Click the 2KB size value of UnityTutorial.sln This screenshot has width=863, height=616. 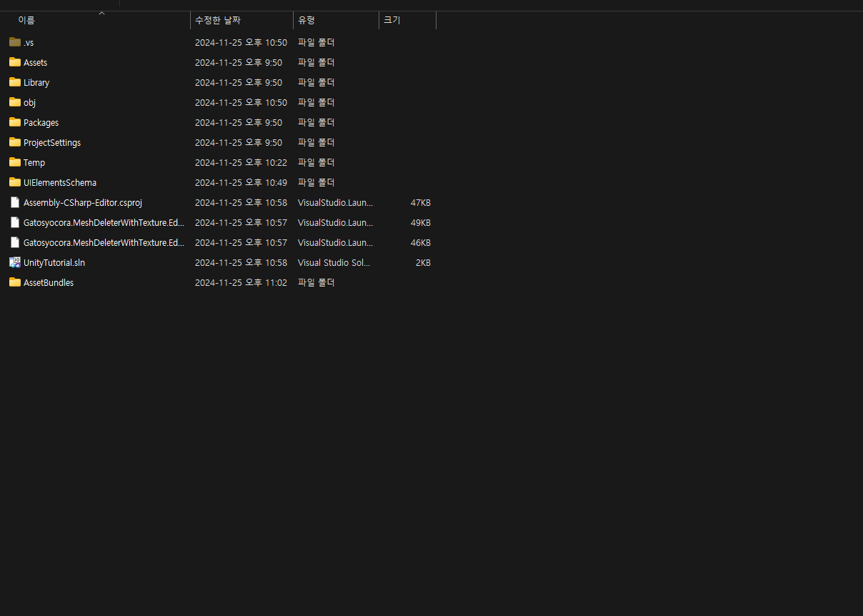(423, 263)
